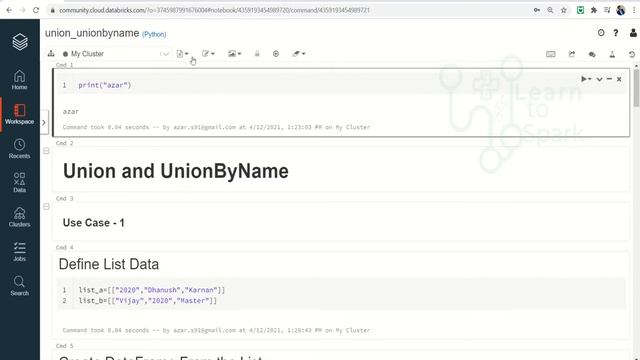Screen dimensions: 640x360
Task: Click the browser zoom magnifier icon
Action: tap(550, 10)
